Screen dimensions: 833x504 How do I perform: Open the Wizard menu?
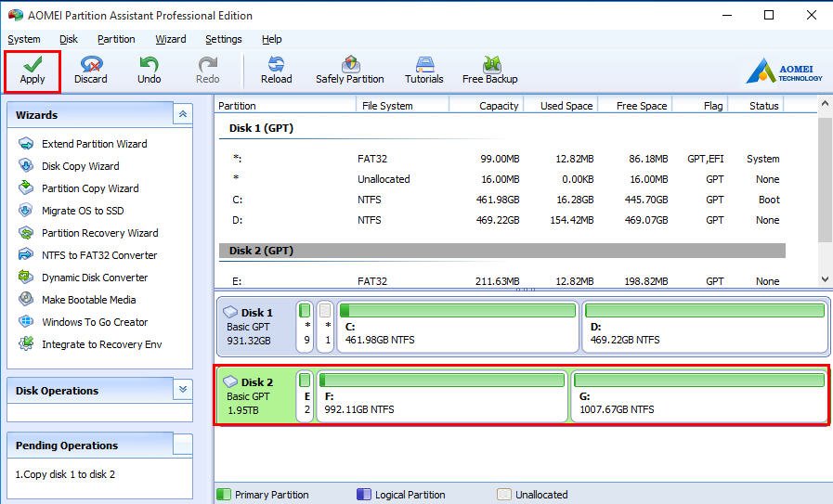tap(171, 39)
